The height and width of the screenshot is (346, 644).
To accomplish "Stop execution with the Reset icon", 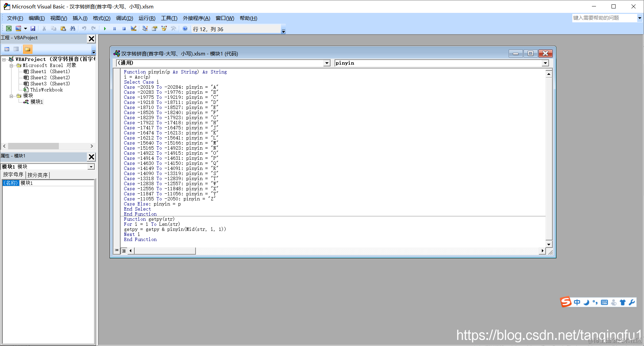I will pyautogui.click(x=124, y=29).
